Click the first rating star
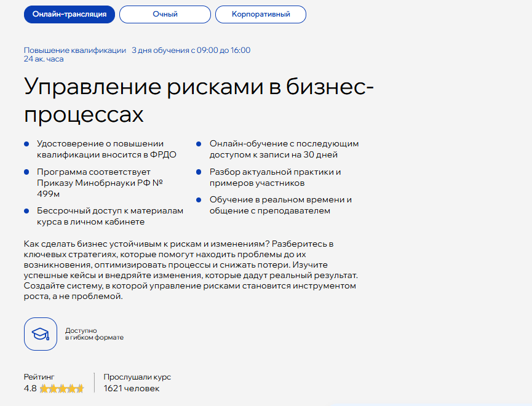Screen dimensions: 532x406 coord(44,389)
